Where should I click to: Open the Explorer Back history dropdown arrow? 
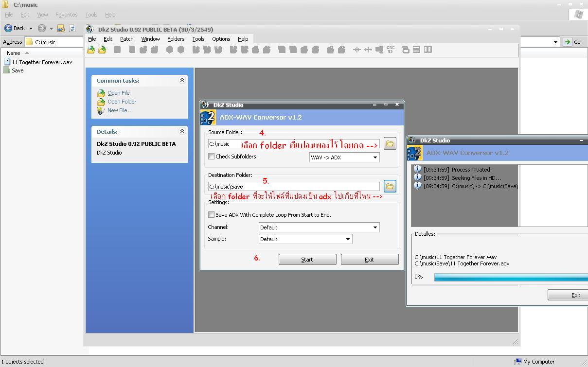pyautogui.click(x=31, y=29)
